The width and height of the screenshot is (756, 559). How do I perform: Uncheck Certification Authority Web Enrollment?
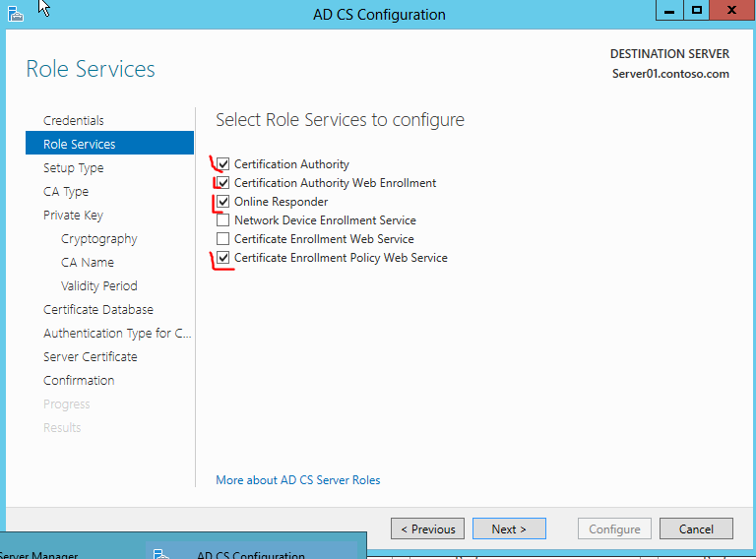(223, 183)
